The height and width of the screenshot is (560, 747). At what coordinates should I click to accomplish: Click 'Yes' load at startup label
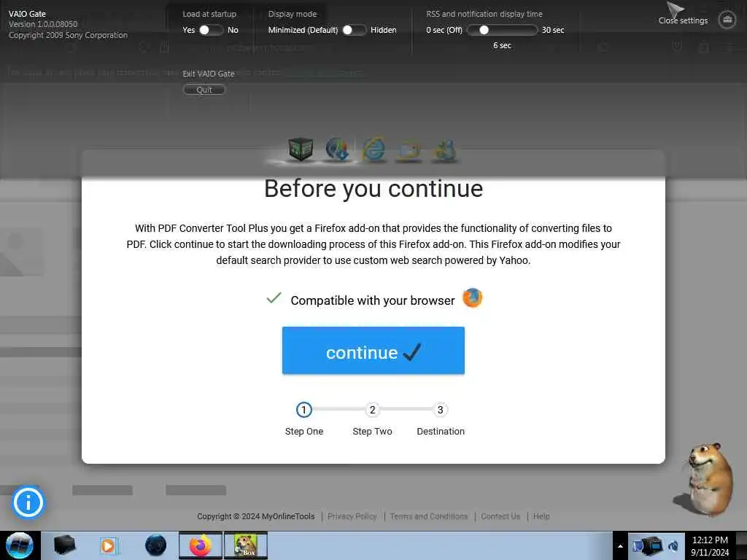189,30
